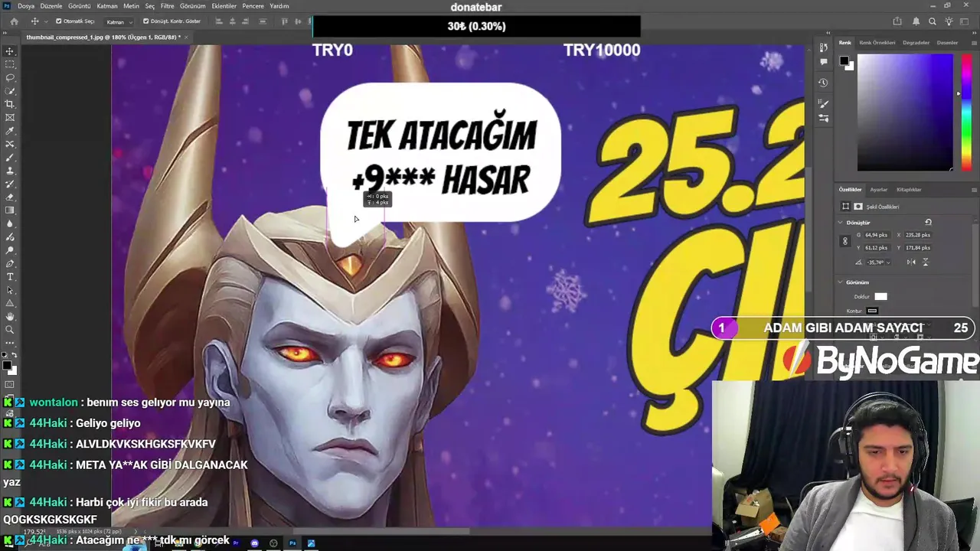Click the Photoshop icon in the taskbar

292,543
